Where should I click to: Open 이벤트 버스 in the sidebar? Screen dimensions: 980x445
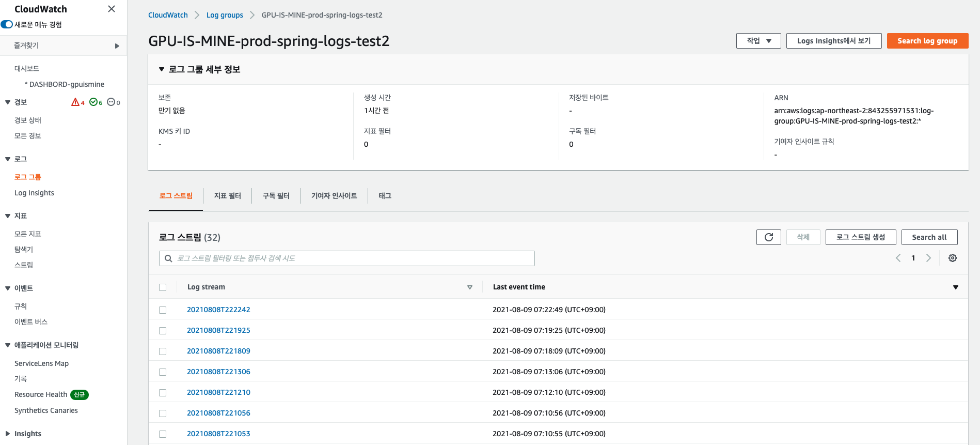pos(31,322)
